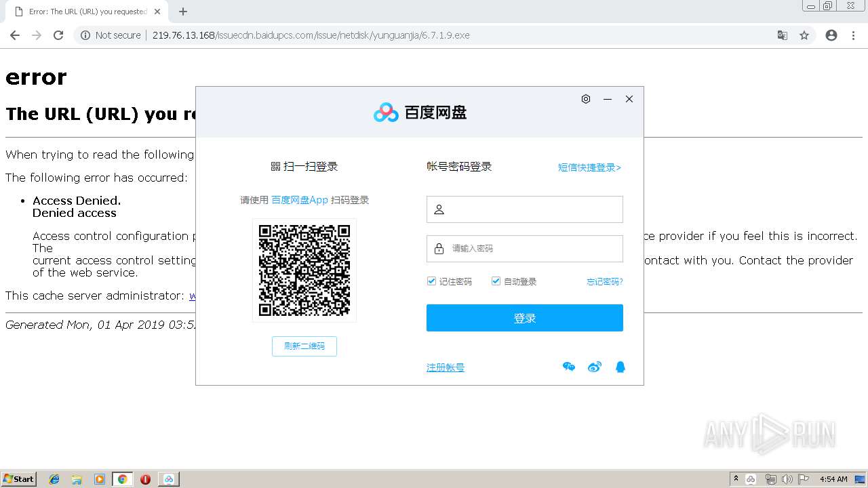Log in with QQ penguin icon
Image resolution: width=868 pixels, height=488 pixels.
[620, 367]
